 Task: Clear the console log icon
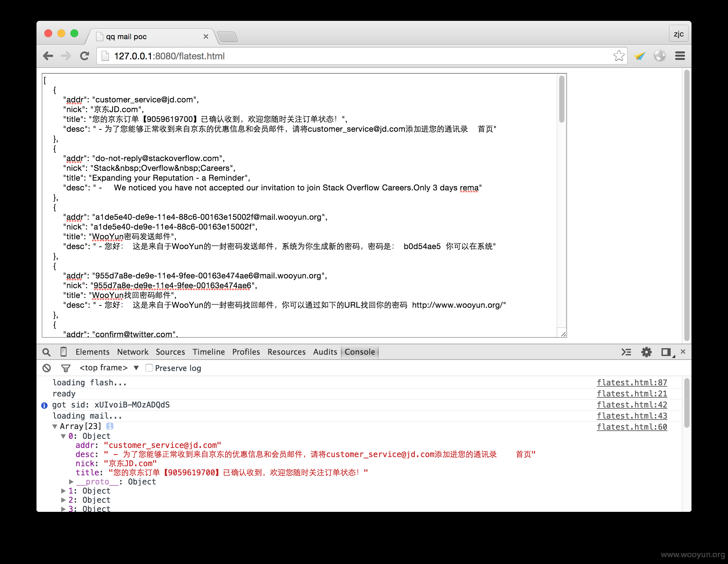click(47, 368)
